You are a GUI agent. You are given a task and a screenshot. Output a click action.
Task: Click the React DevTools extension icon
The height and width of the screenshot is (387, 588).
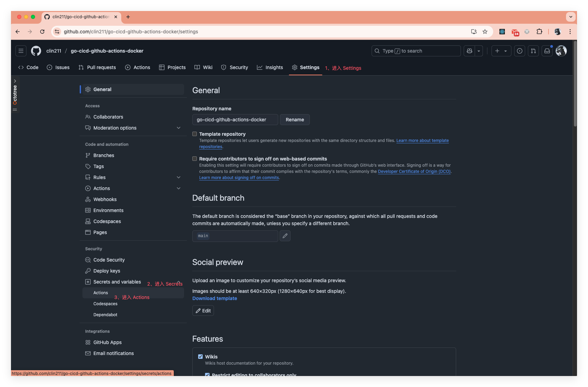click(x=502, y=32)
